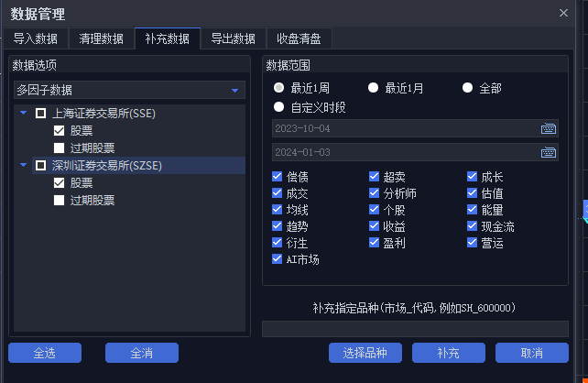Switch to the 导出数据 tab

pyautogui.click(x=233, y=38)
